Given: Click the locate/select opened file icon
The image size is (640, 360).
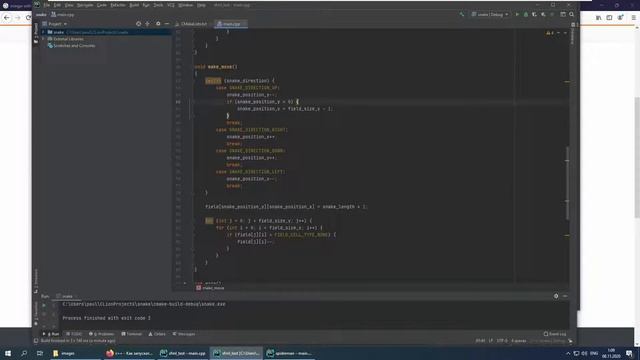Looking at the screenshot, I should tap(139, 24).
